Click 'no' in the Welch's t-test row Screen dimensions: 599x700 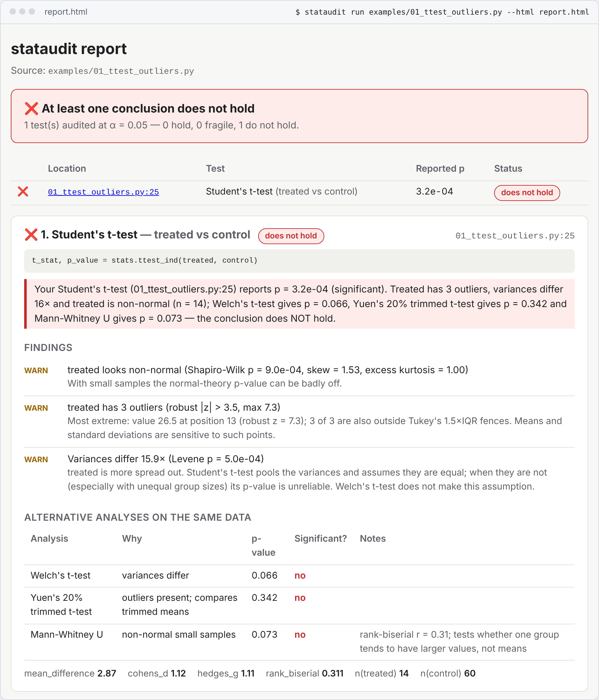pos(300,576)
